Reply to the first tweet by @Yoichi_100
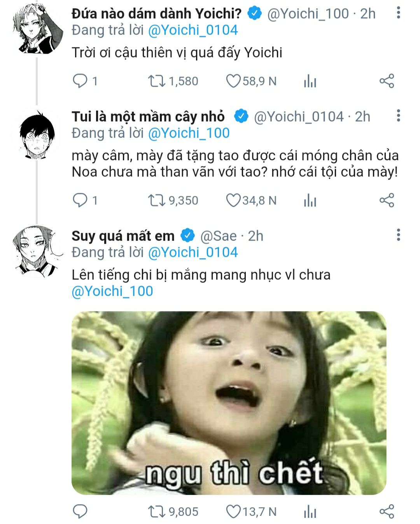The image size is (420, 524). click(80, 81)
